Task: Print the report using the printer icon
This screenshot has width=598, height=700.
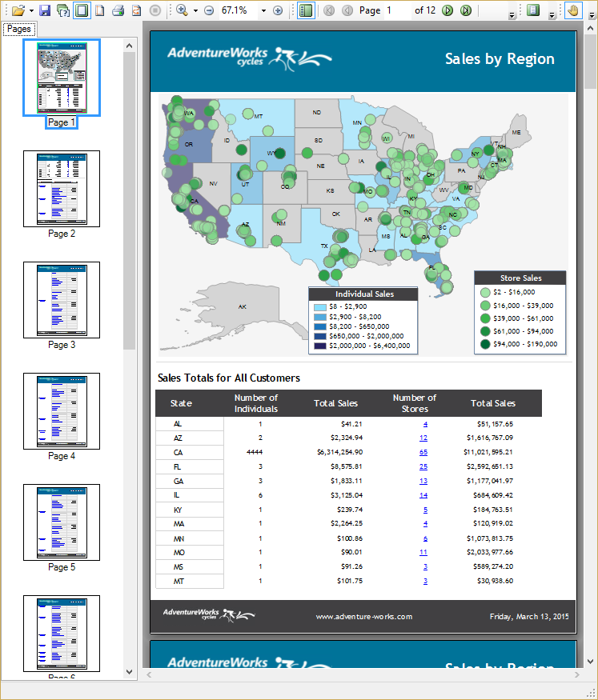Action: tap(118, 10)
